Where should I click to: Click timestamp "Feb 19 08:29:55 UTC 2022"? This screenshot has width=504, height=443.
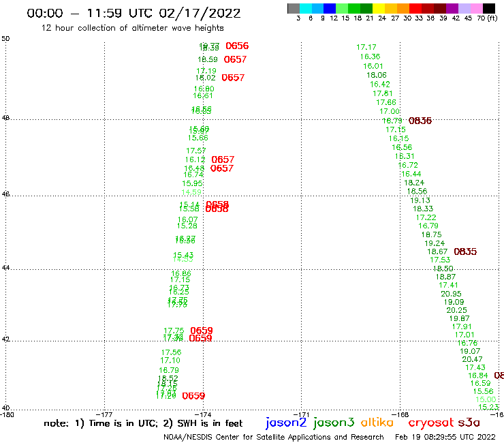click(445, 437)
